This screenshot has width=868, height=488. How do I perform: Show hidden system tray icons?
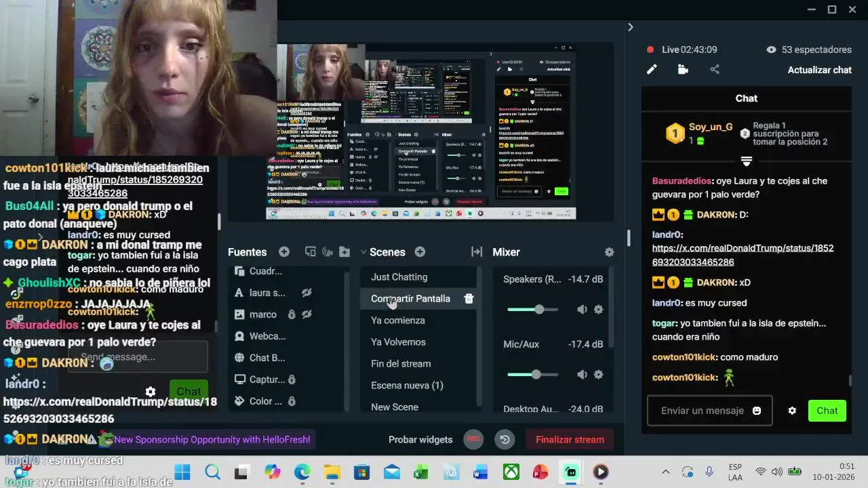[666, 472]
